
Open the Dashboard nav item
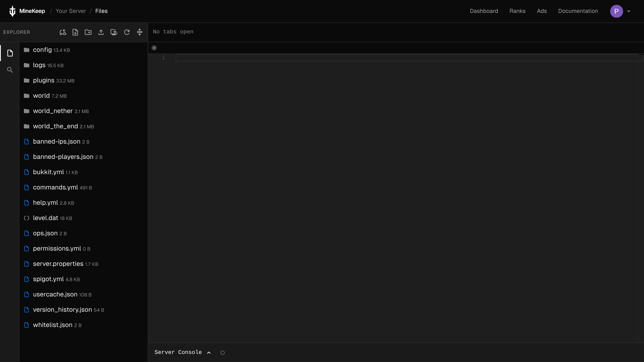point(484,11)
